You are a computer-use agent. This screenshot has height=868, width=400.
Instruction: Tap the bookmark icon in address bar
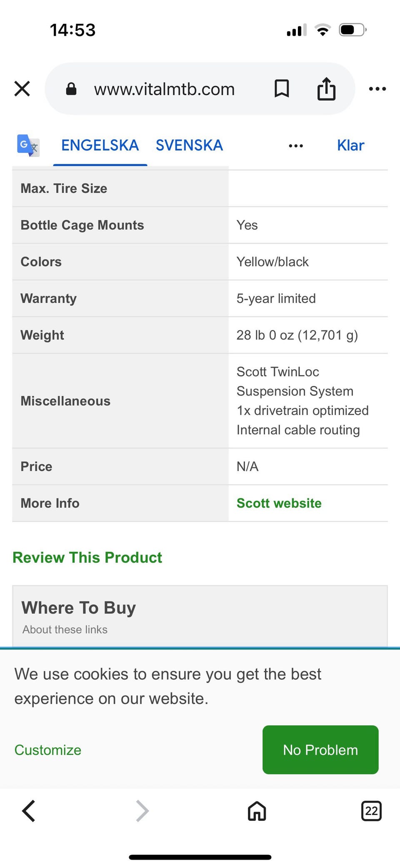[x=282, y=89]
